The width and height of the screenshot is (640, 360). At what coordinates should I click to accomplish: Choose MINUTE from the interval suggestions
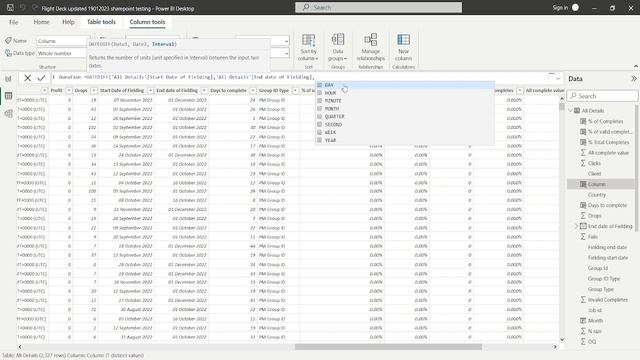coord(404,101)
